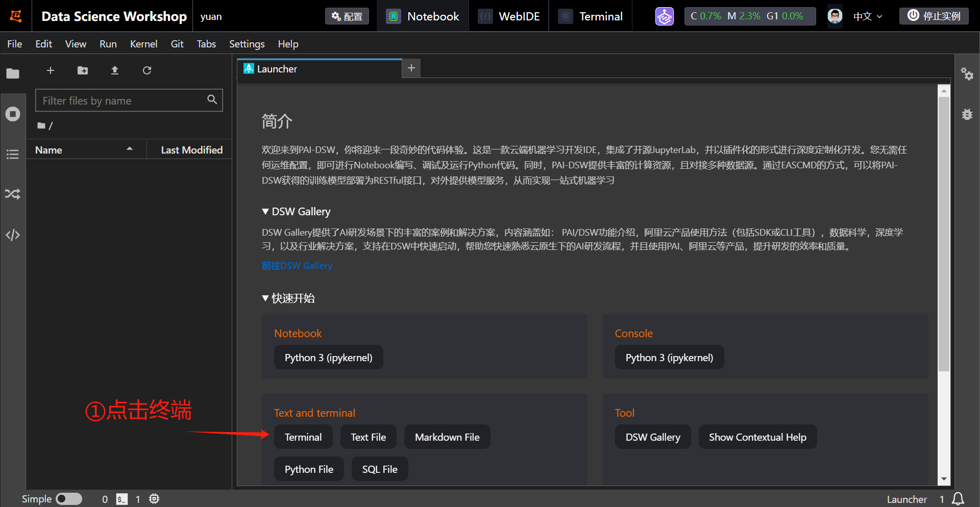This screenshot has width=980, height=507.
Task: Click the purple PAI assistant icon
Action: tap(665, 16)
